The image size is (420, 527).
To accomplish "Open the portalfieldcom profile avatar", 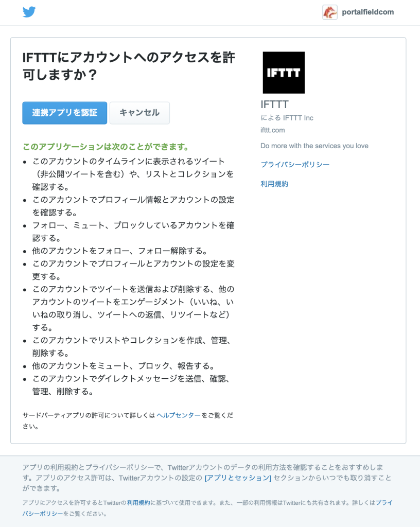I will pos(329,12).
